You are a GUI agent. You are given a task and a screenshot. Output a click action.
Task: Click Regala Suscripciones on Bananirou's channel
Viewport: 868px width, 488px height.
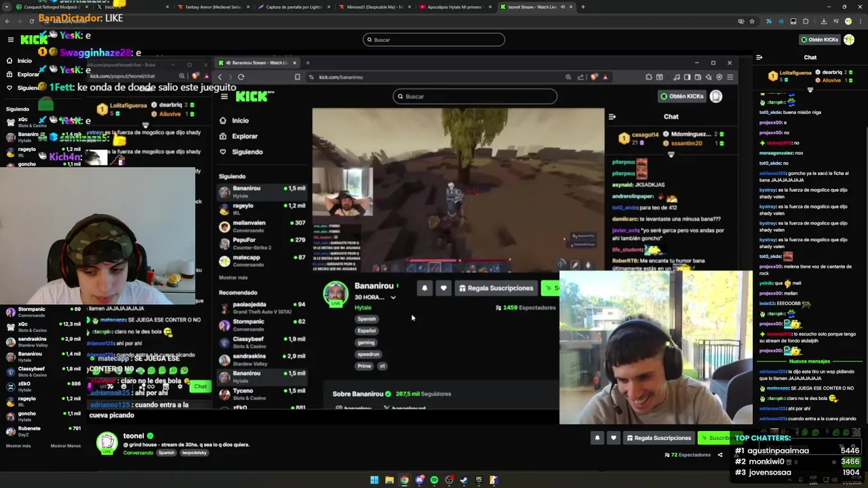(x=496, y=288)
